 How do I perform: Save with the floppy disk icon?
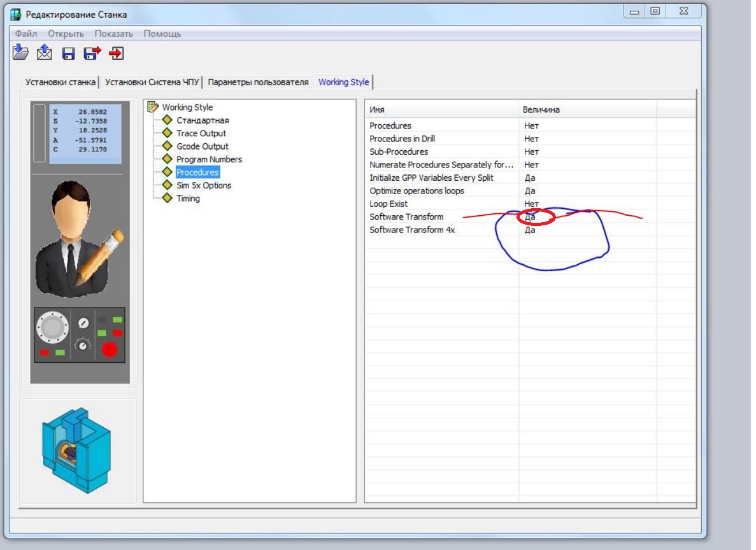click(68, 53)
